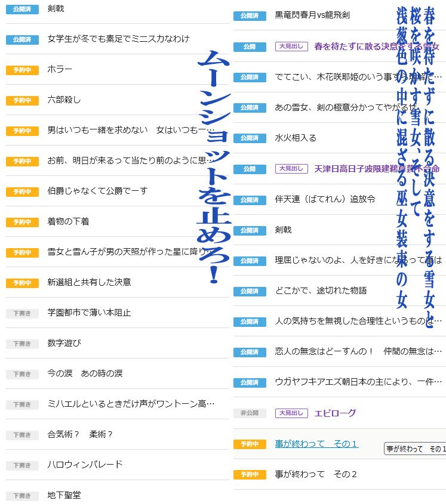Open the episode 事が終わって その２
The height and width of the screenshot is (504, 446).
[316, 474]
